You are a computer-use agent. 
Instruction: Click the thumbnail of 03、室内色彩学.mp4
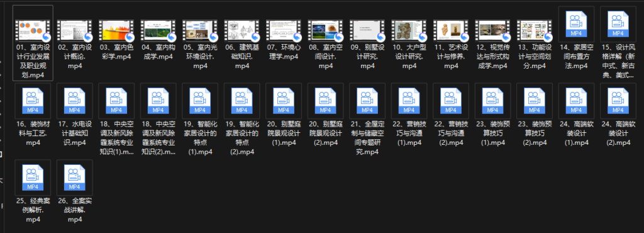pyautogui.click(x=116, y=30)
